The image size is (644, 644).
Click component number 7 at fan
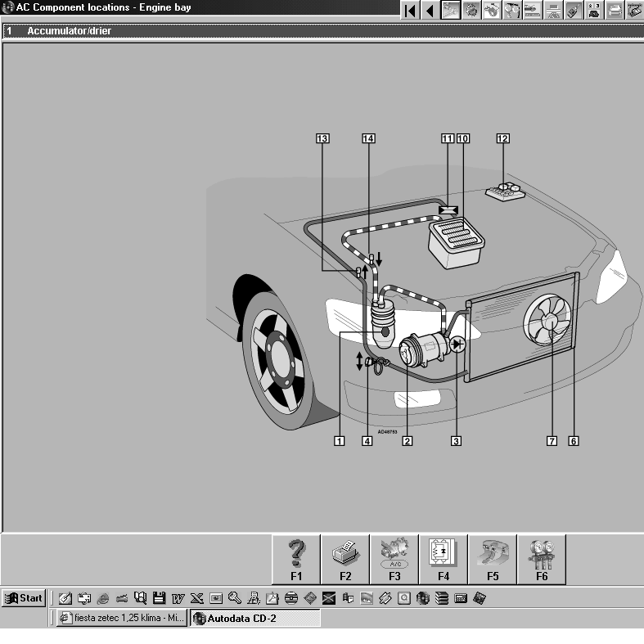point(552,440)
